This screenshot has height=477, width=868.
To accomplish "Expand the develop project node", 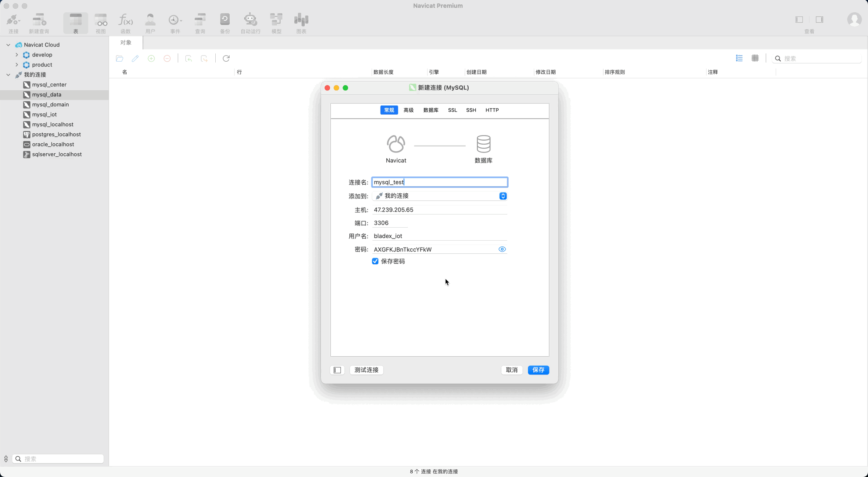I will click(x=17, y=55).
